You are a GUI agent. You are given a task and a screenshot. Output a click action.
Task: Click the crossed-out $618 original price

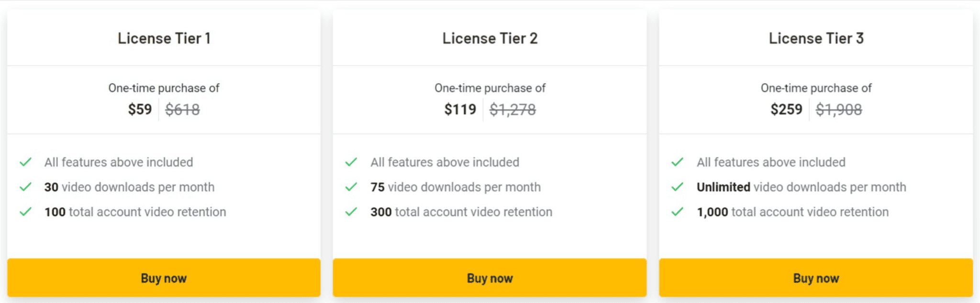(182, 110)
